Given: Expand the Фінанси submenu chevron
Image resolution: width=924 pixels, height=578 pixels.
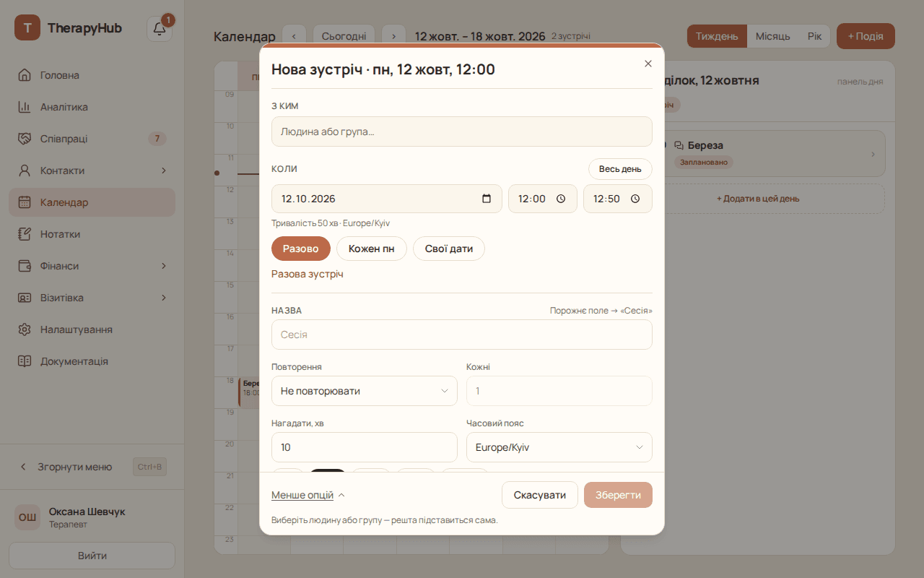Looking at the screenshot, I should [164, 266].
